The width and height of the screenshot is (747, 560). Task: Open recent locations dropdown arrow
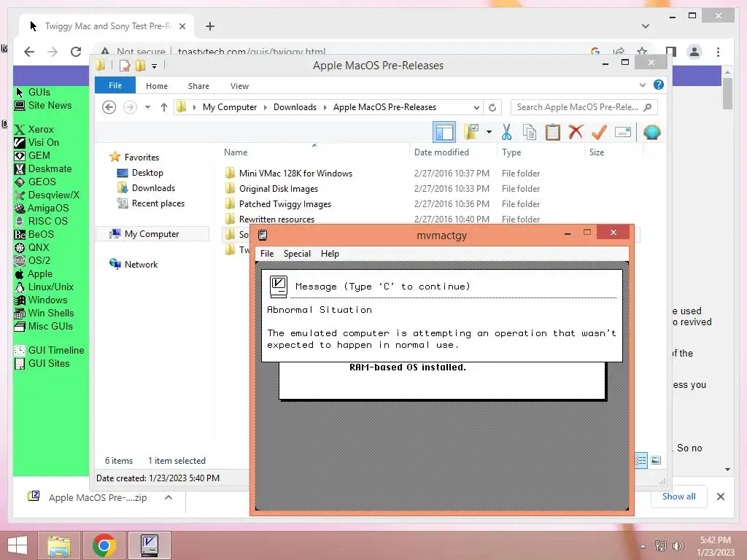point(147,107)
